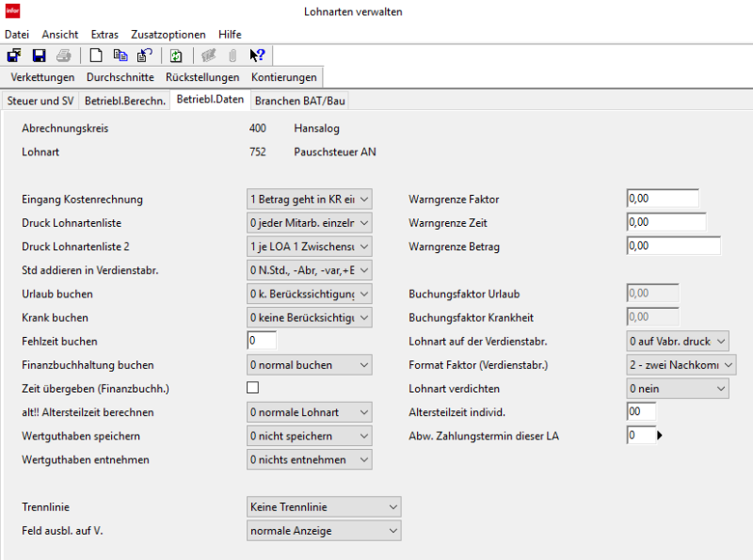Switch to Steuer und SV tab
753x560 pixels.
40,101
